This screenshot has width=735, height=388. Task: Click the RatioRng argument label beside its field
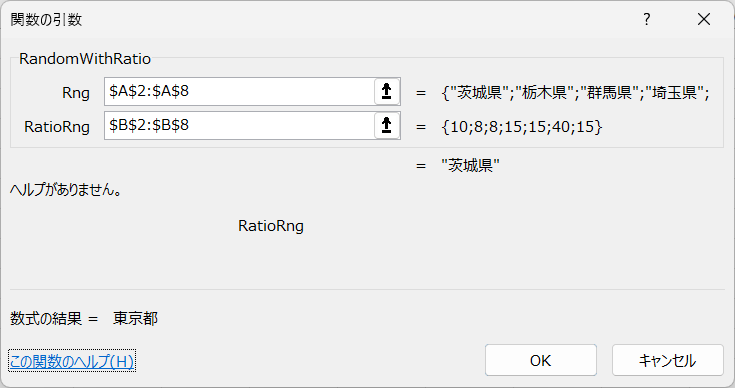point(57,127)
